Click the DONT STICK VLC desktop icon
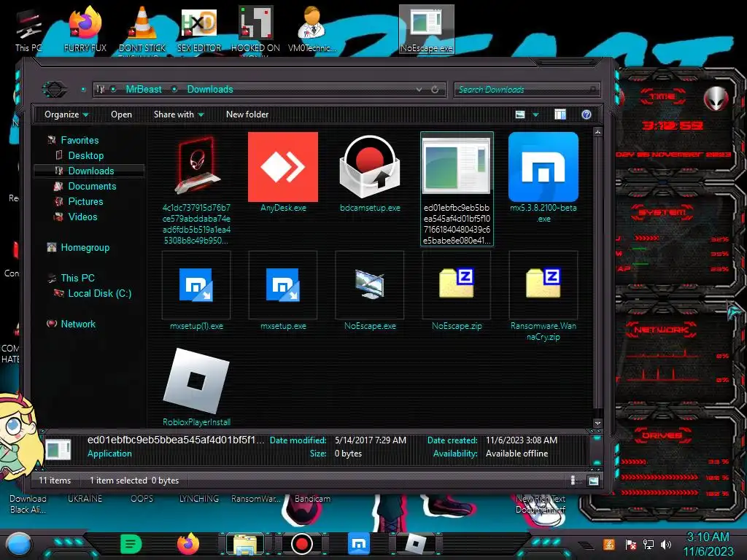This screenshot has height=560, width=747. (142, 28)
